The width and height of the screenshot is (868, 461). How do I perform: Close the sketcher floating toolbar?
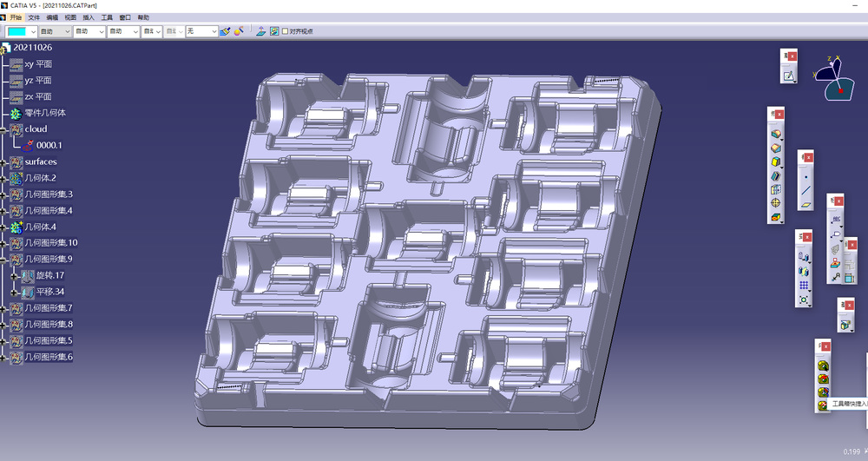pyautogui.click(x=792, y=56)
